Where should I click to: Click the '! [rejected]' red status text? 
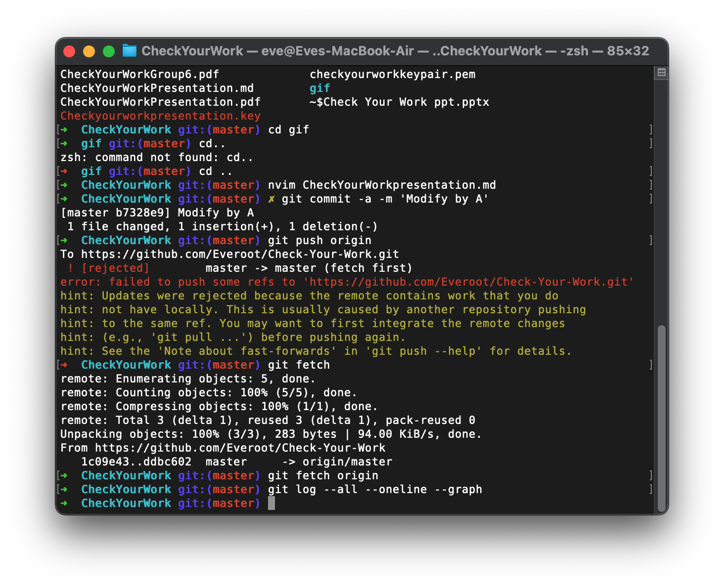click(109, 268)
